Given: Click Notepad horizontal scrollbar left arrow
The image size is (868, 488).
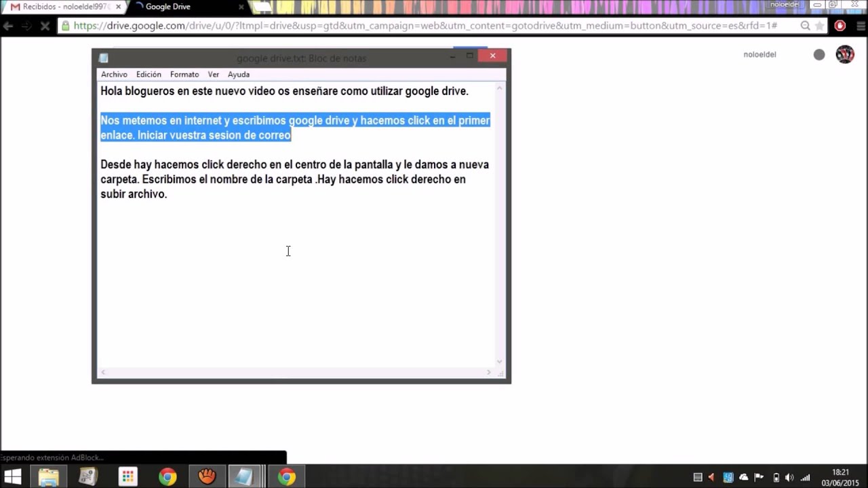Looking at the screenshot, I should 103,372.
